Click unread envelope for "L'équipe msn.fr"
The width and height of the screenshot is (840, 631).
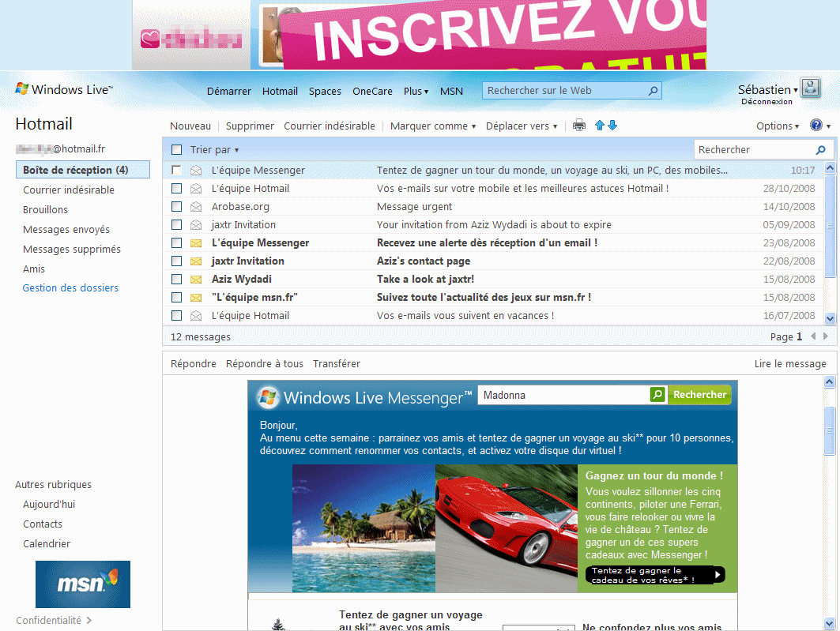(x=196, y=298)
